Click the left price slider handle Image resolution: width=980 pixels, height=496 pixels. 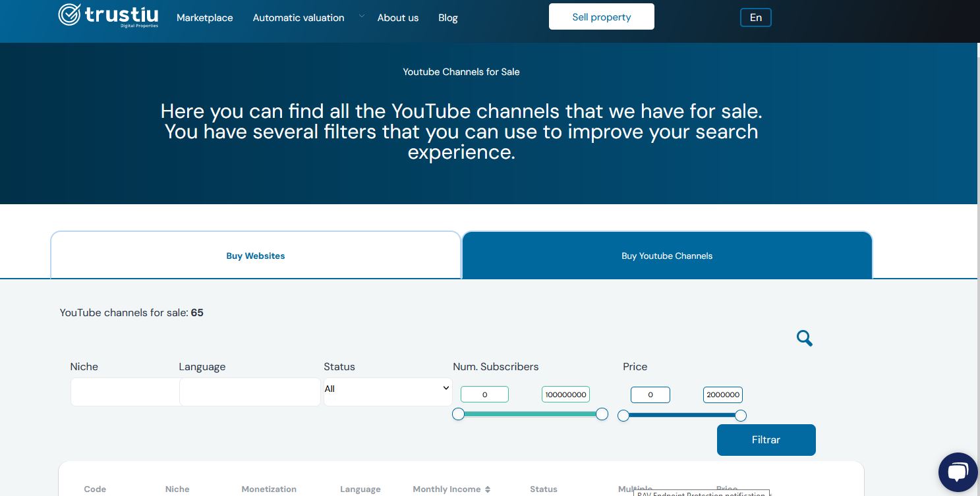(623, 416)
